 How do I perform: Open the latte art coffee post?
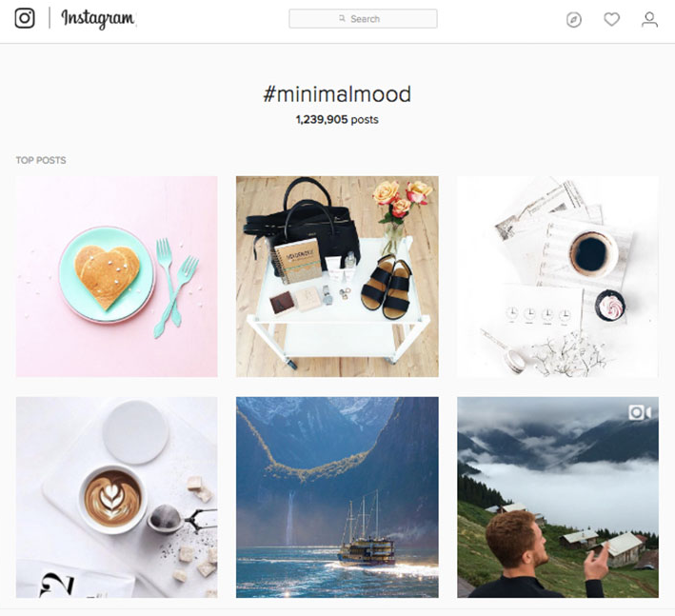coord(117,497)
